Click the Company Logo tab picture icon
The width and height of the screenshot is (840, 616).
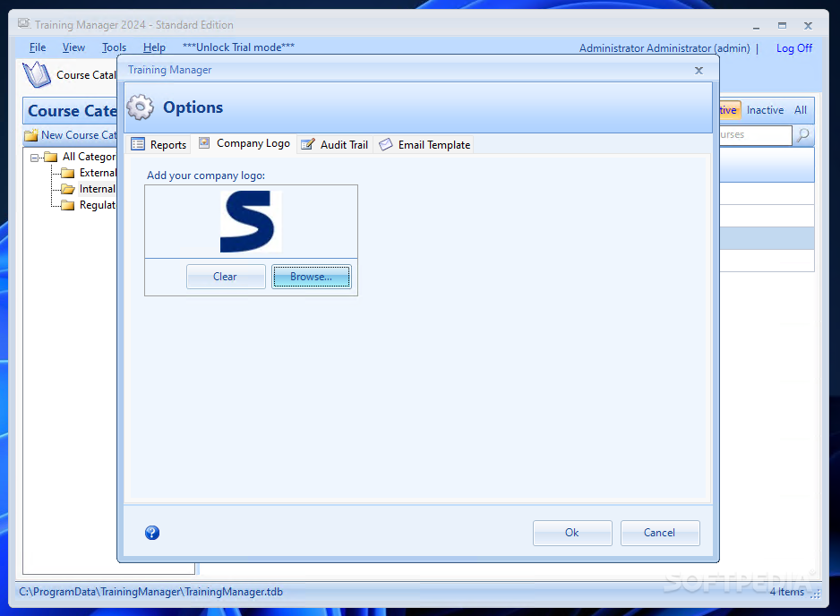(204, 142)
